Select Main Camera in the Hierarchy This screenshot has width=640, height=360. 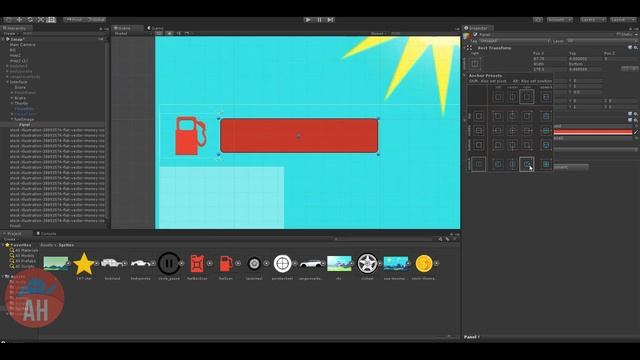(x=22, y=44)
